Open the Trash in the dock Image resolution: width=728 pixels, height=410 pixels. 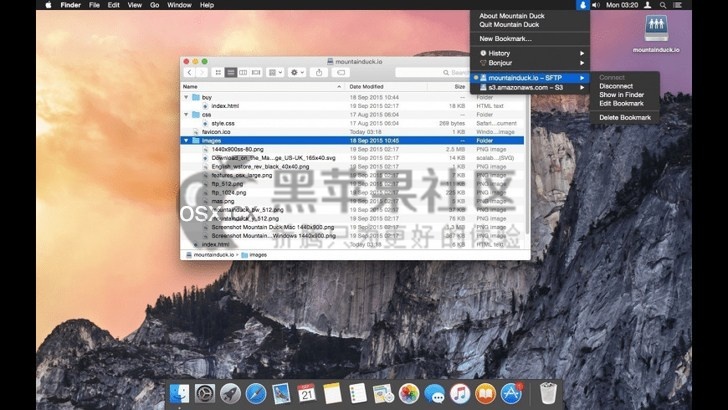point(548,394)
